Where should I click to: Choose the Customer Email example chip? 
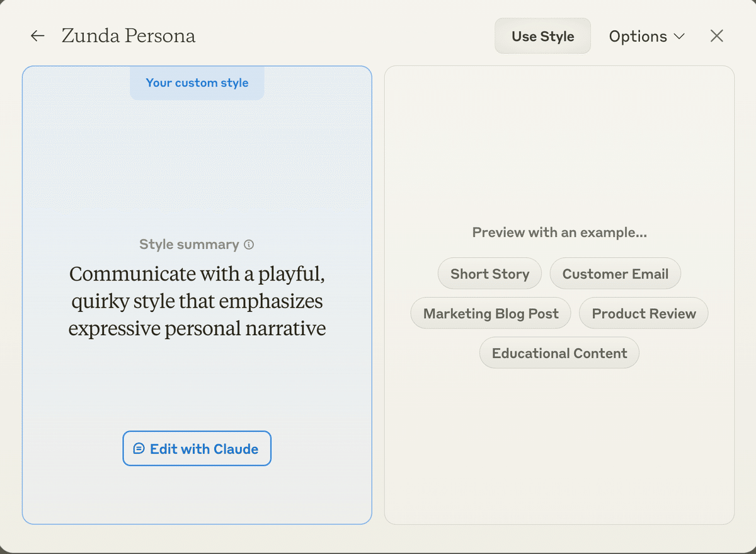(x=615, y=274)
